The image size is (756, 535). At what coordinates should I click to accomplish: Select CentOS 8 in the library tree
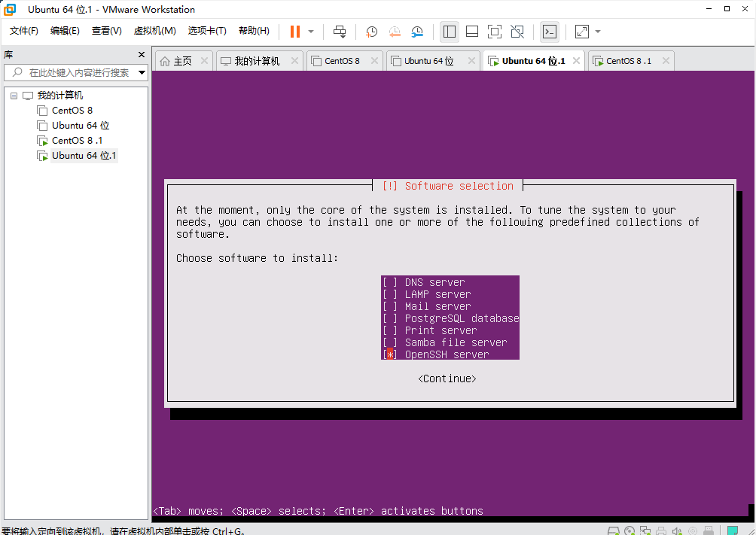(x=72, y=111)
